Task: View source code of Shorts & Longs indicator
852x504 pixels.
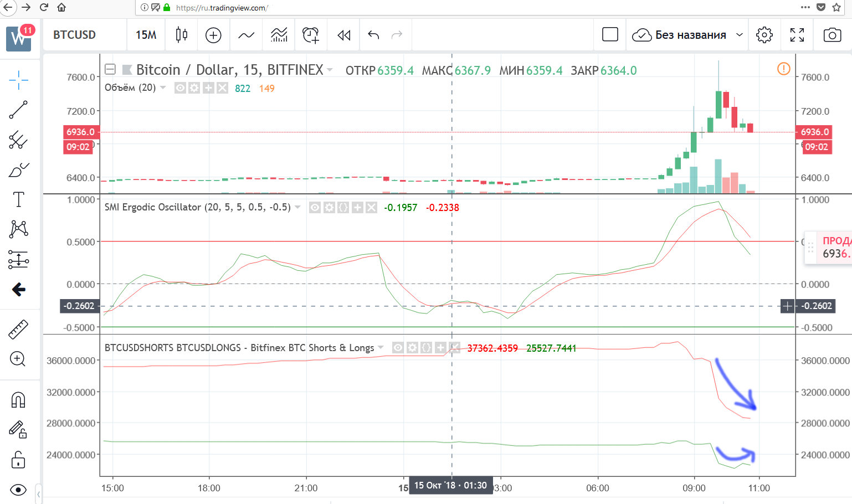Action: (426, 348)
